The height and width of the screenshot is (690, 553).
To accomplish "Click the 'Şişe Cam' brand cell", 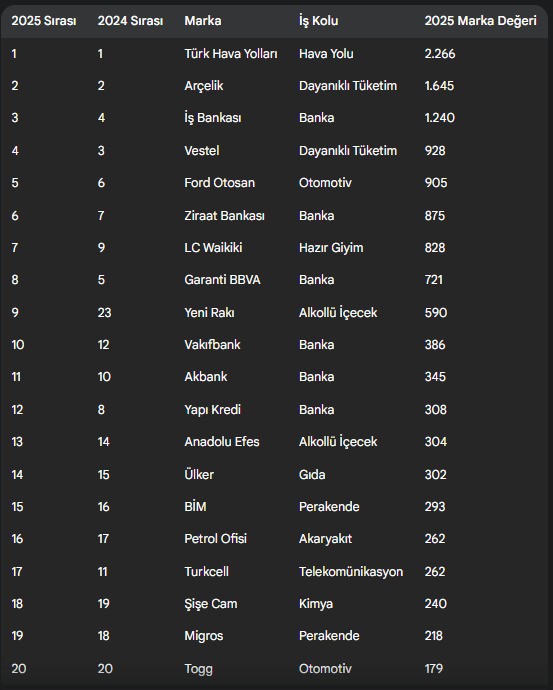I will coord(211,604).
